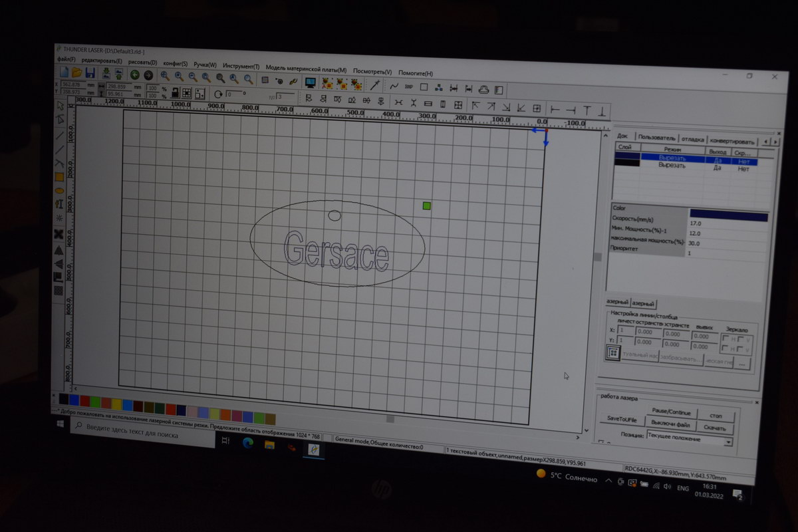Screen dimensions: 798x532
Task: Click the dark redo arrow button
Action: [x=148, y=76]
